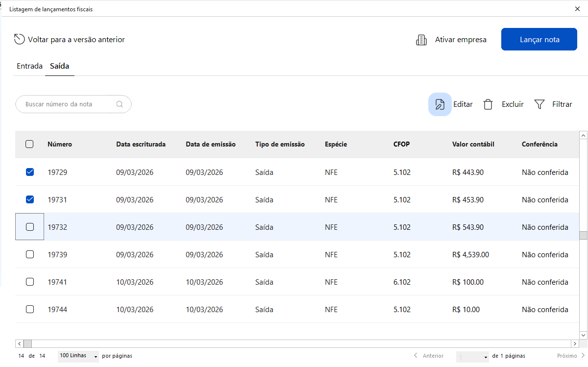Click the vertical scrollbar thumb
The width and height of the screenshot is (588, 367).
pyautogui.click(x=583, y=235)
